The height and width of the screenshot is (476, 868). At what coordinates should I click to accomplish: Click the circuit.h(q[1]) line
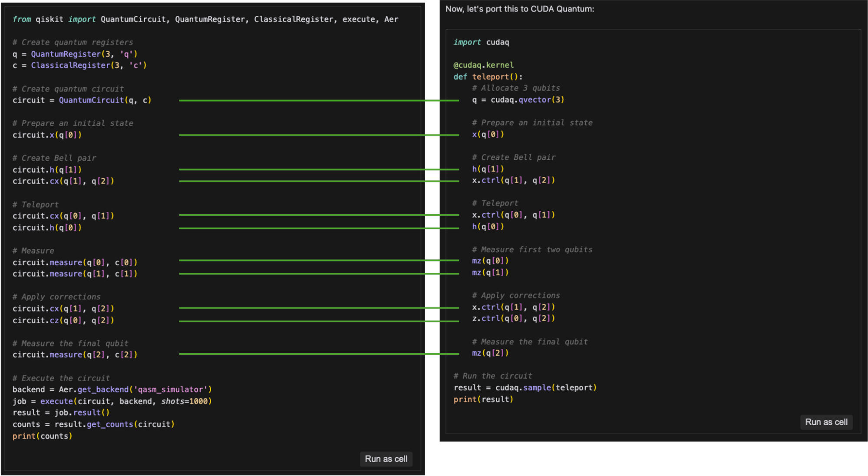pos(47,169)
